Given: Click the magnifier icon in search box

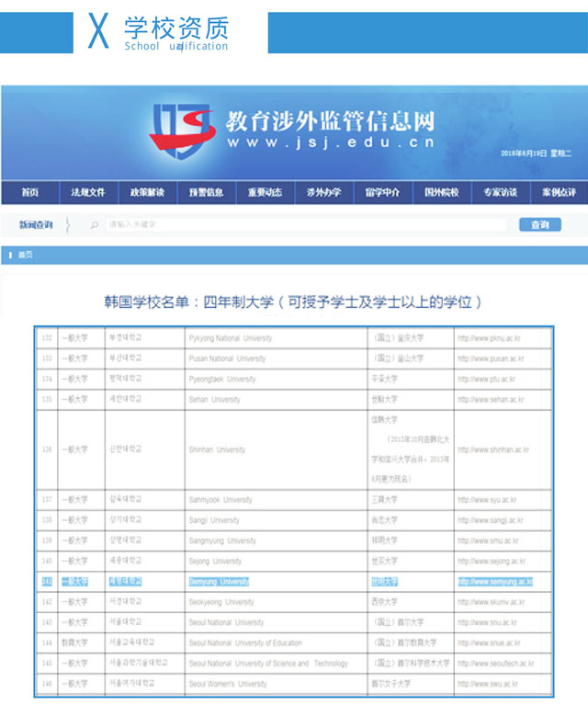Looking at the screenshot, I should coord(94,224).
